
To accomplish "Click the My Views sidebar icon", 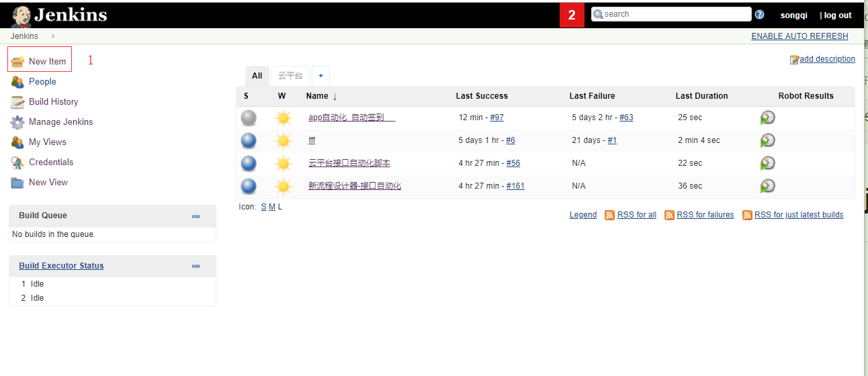I will [17, 142].
